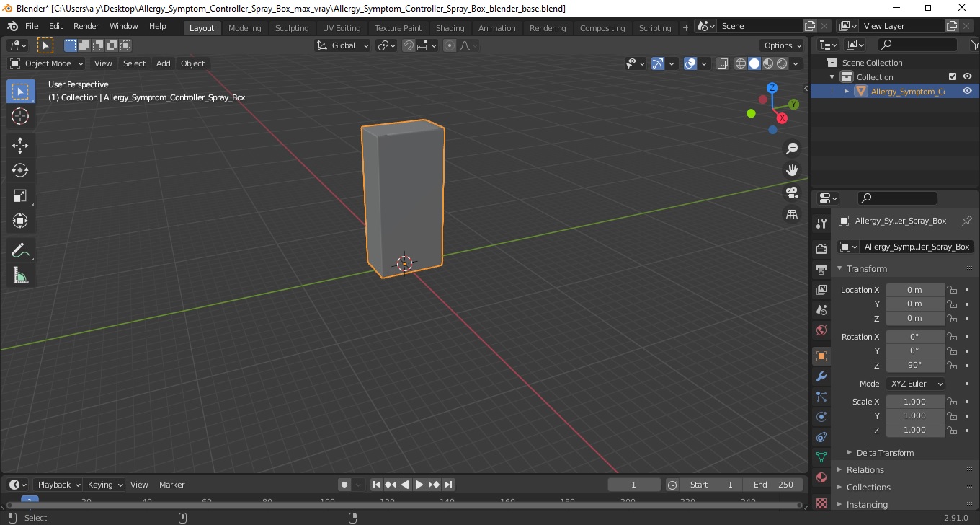Click the viewport zoom magnifier icon
Image resolution: width=980 pixels, height=525 pixels.
click(792, 149)
